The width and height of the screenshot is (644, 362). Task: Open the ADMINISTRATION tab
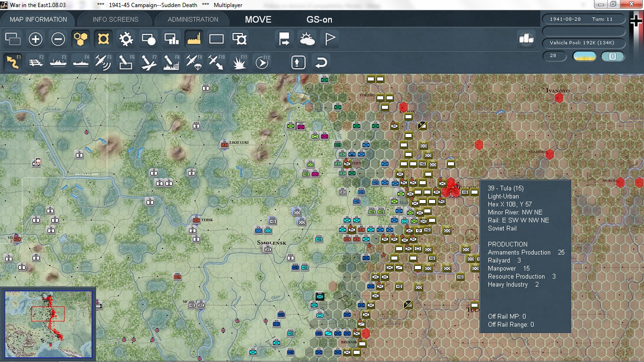click(193, 19)
